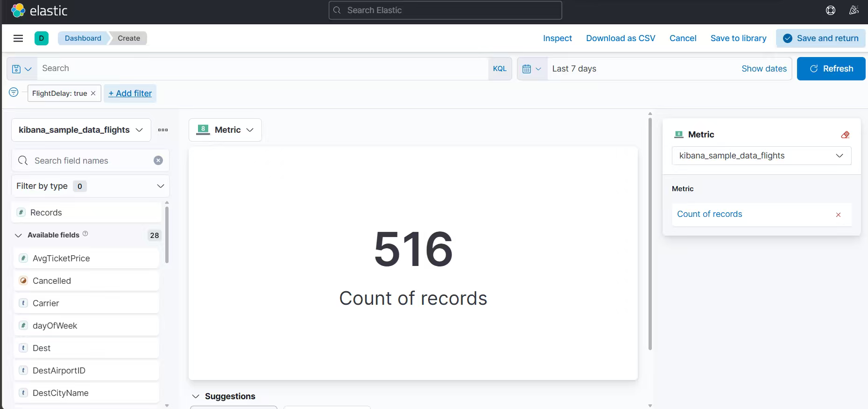Click the filter options circle icon
This screenshot has width=868, height=409.
14,92
